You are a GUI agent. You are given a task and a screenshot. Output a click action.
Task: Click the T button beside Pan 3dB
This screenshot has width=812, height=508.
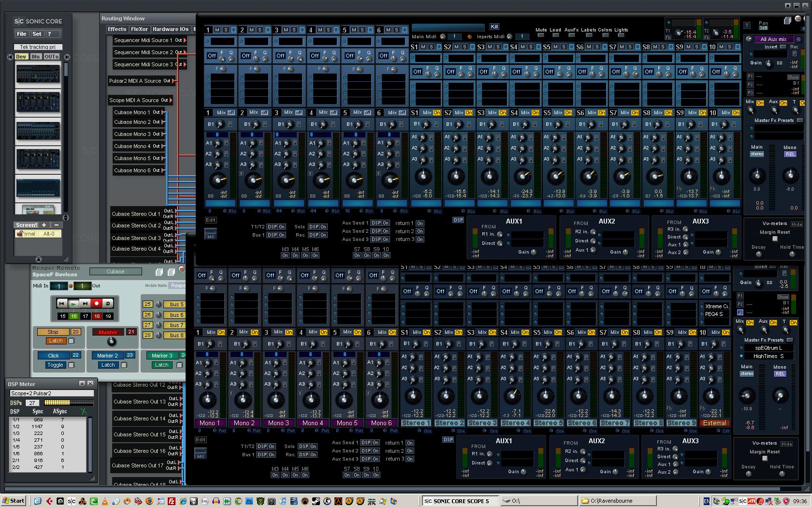click(x=747, y=26)
